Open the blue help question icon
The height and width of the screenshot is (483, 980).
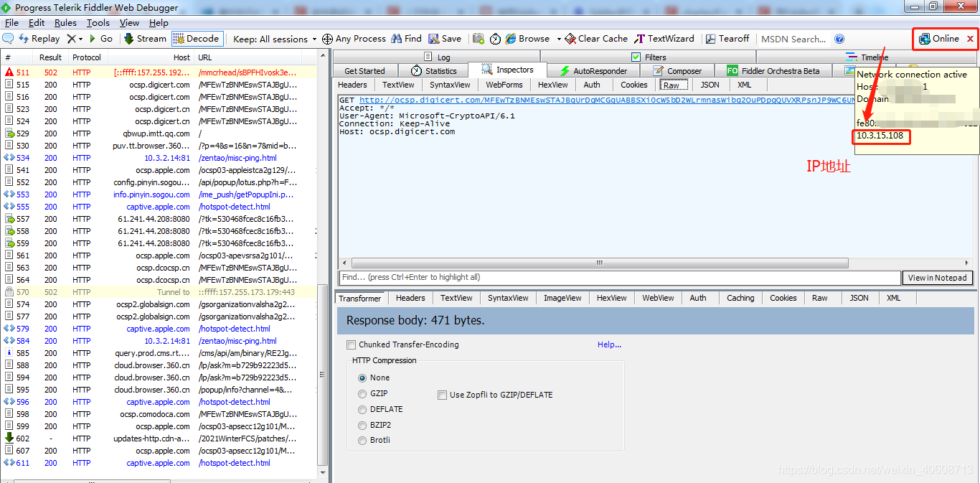pyautogui.click(x=839, y=39)
